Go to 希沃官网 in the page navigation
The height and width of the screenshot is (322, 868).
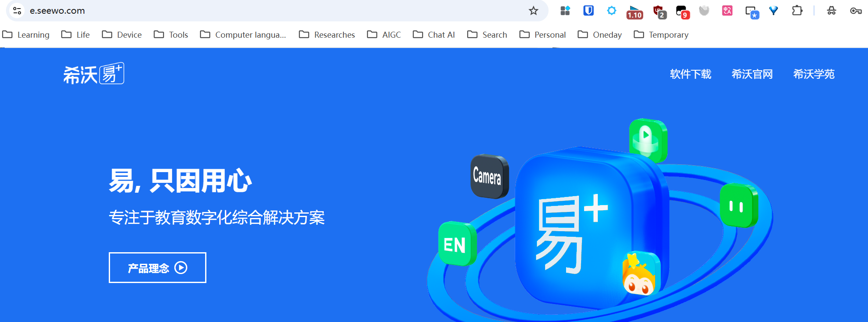752,74
